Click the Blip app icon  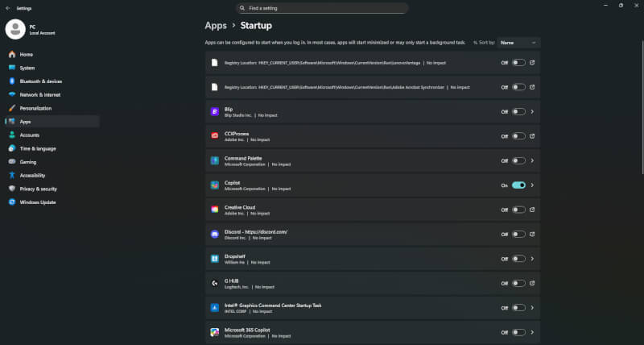[215, 111]
